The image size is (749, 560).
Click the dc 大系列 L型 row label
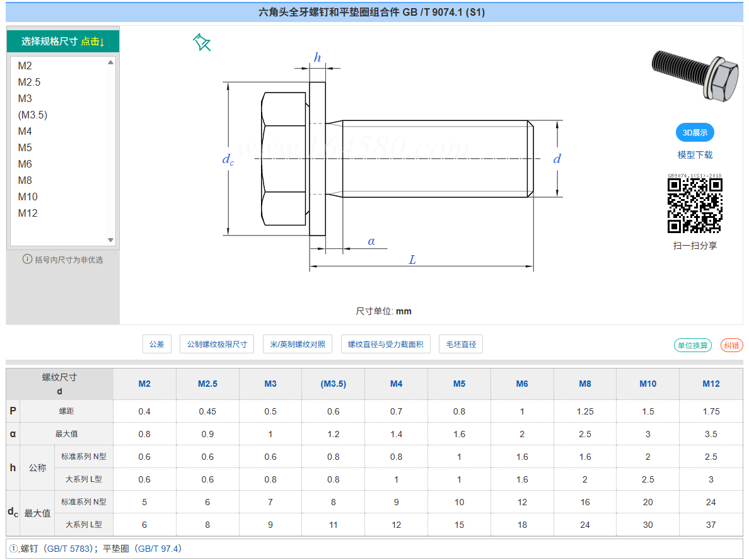coord(84,525)
